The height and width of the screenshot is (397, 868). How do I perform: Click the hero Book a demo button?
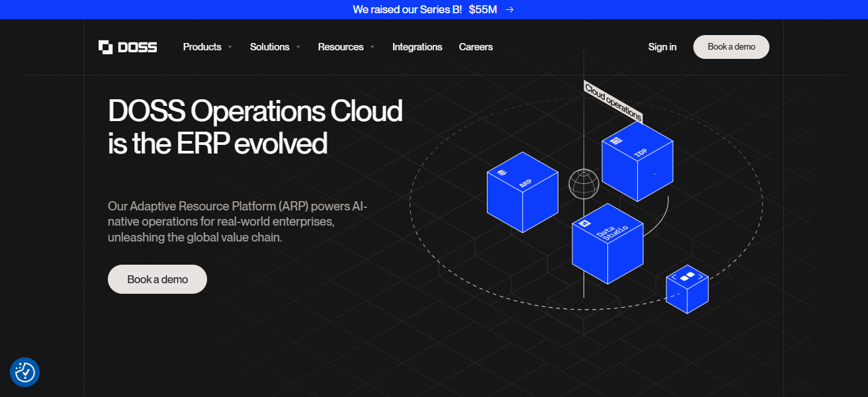pos(157,279)
